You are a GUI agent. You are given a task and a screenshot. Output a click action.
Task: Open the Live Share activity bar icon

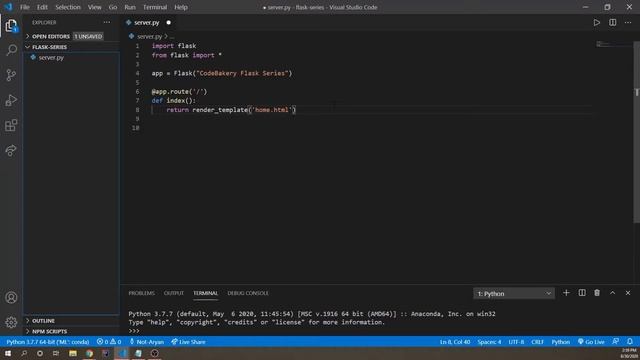click(11, 151)
